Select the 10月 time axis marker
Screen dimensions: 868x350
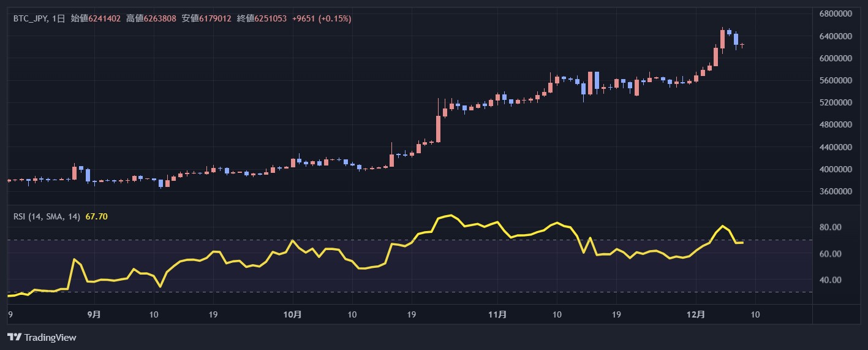coord(293,314)
